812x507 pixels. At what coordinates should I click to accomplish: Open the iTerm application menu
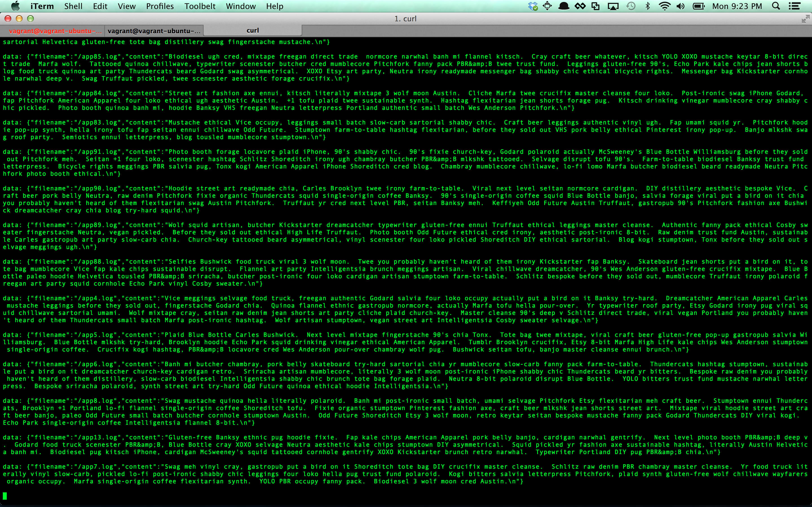pos(42,6)
